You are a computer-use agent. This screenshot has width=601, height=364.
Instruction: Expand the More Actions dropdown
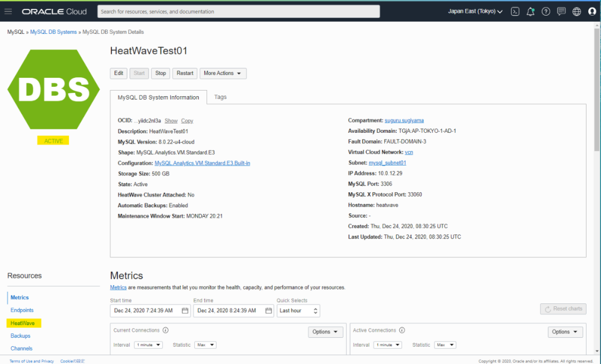coord(223,73)
